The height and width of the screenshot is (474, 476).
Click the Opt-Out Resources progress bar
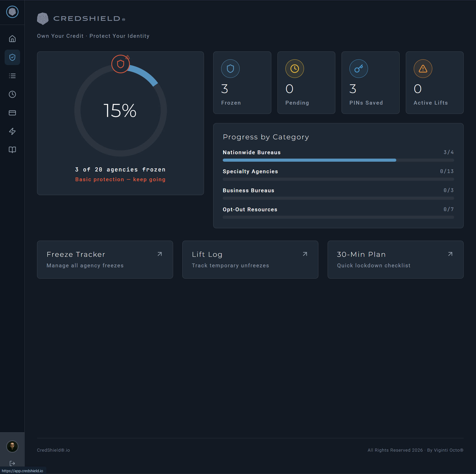click(x=338, y=217)
